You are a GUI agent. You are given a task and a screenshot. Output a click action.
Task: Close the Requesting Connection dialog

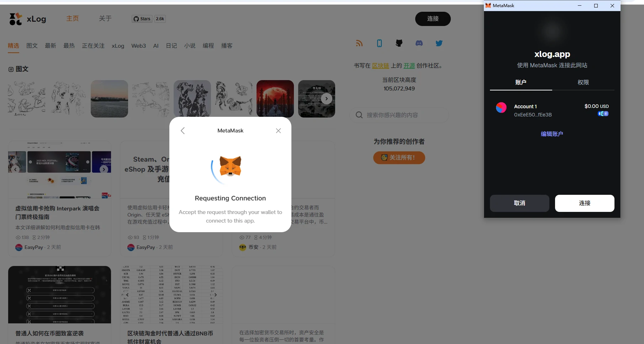tap(278, 131)
